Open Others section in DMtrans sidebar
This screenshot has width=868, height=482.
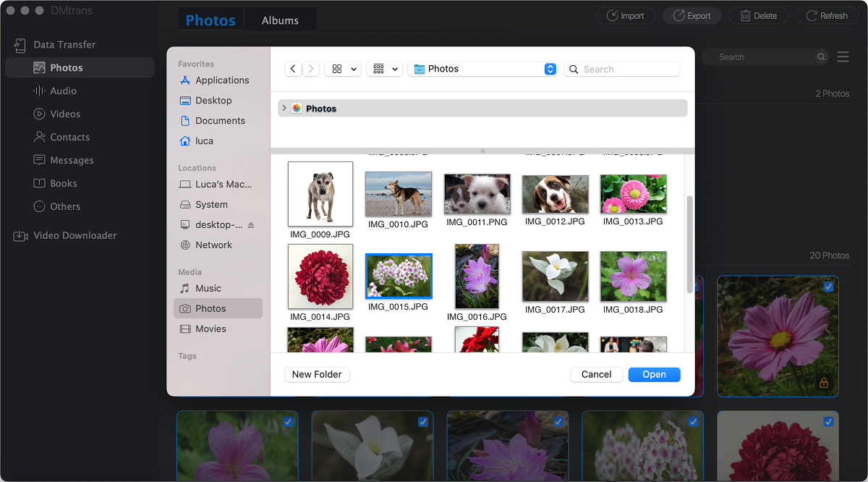pyautogui.click(x=56, y=206)
